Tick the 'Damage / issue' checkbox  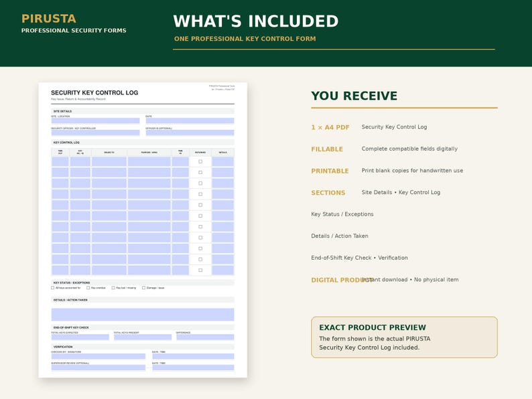[143, 288]
